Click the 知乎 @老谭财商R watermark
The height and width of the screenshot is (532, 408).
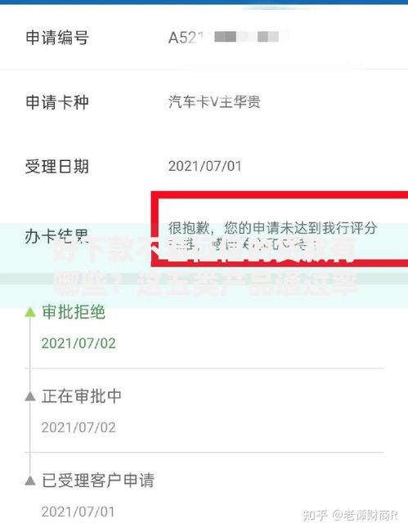click(350, 515)
